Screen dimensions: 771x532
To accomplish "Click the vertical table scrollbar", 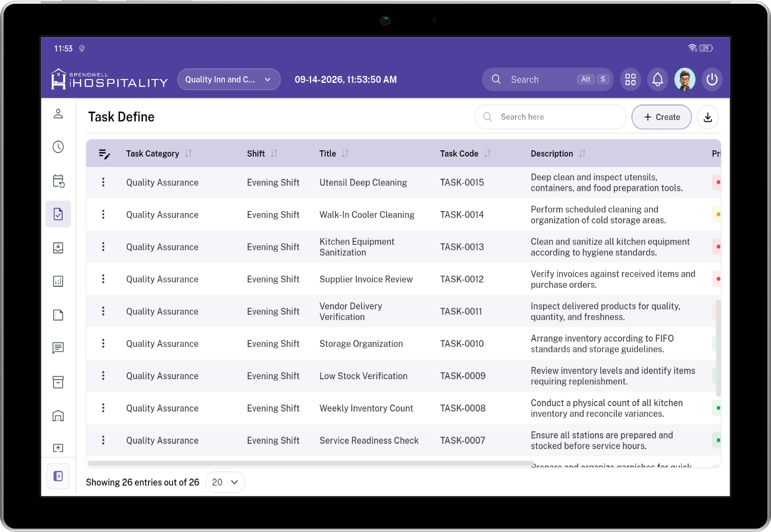I will point(718,348).
